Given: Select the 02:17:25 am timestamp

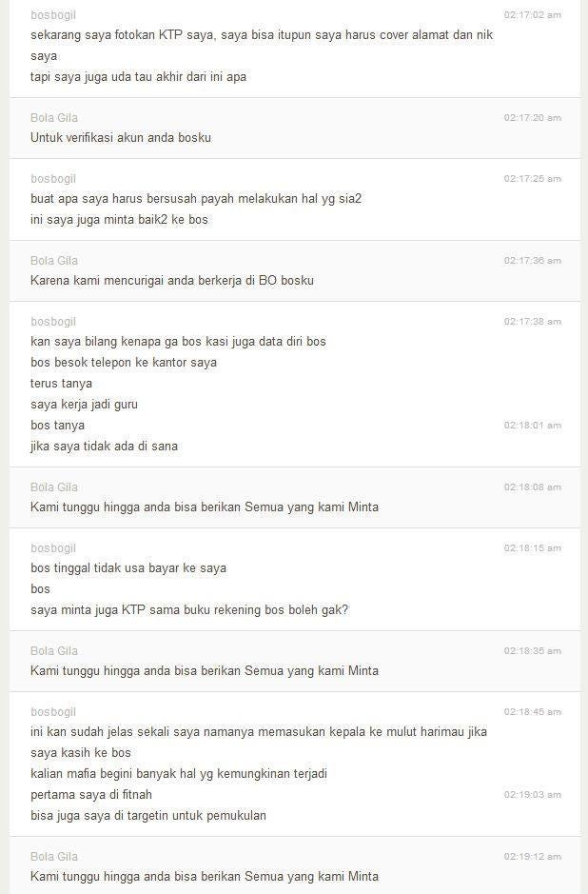Looking at the screenshot, I should click(532, 179).
